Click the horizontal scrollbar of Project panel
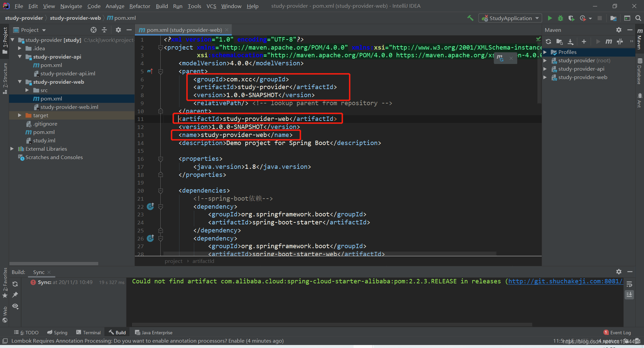 [54, 264]
